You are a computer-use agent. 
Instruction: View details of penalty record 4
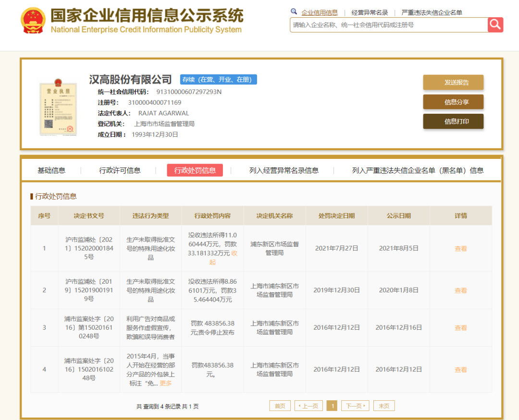(x=460, y=370)
